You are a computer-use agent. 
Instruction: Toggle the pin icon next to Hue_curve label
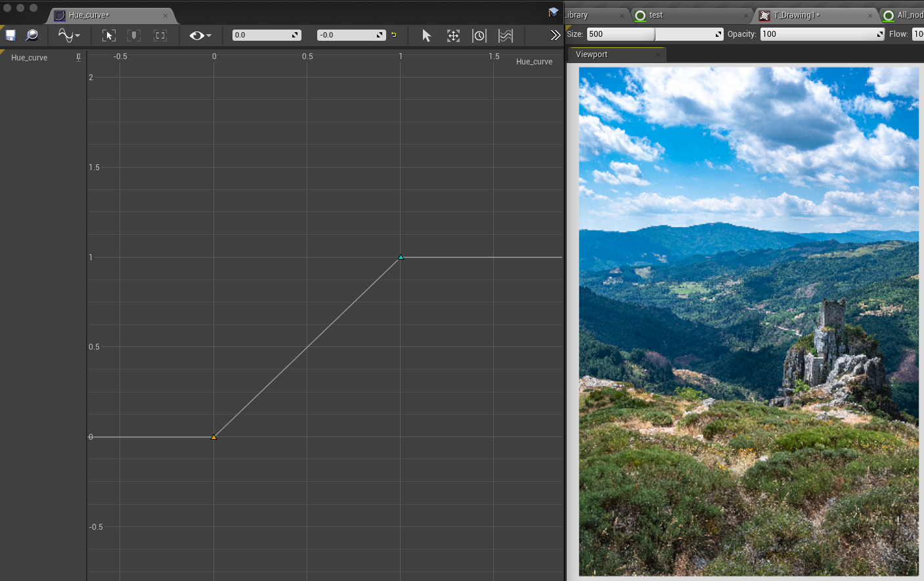[78, 57]
